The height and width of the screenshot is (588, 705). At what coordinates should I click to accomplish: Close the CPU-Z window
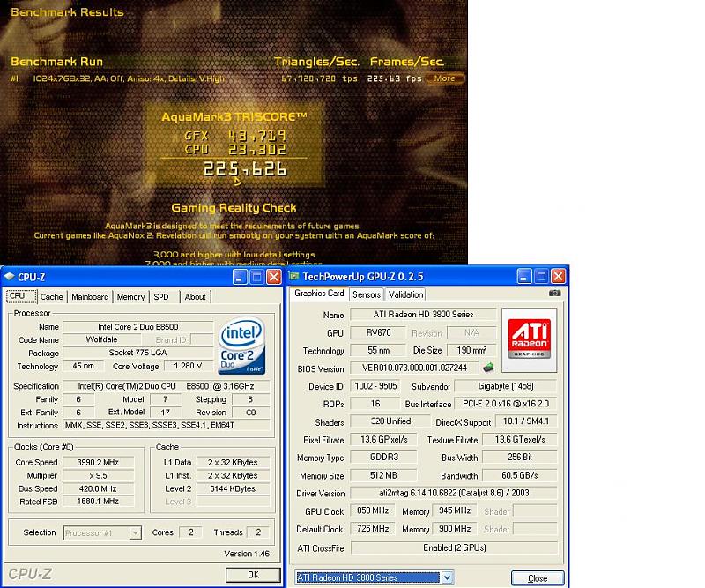coord(274,277)
